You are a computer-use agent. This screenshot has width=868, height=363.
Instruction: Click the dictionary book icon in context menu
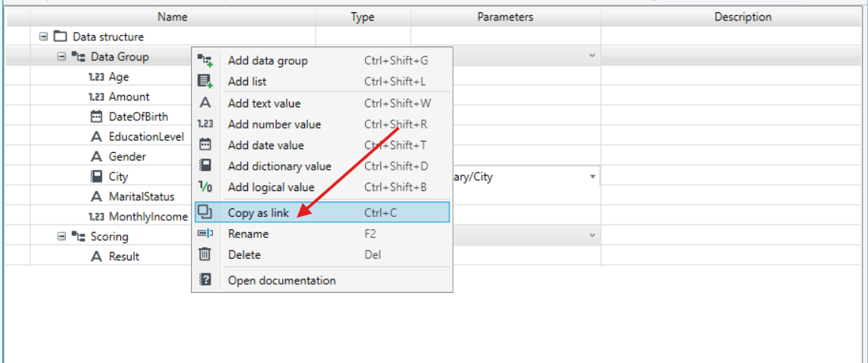(205, 166)
